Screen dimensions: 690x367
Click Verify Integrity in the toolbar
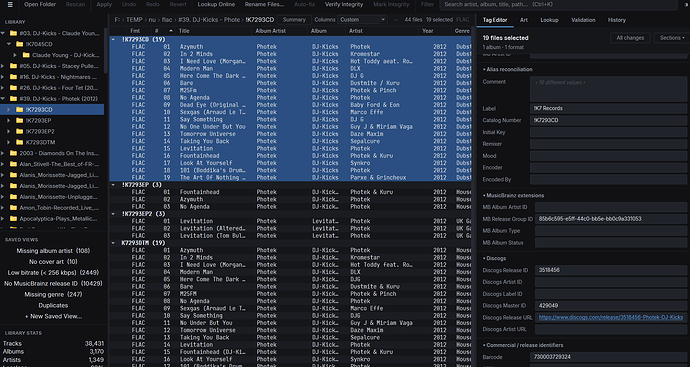pyautogui.click(x=344, y=4)
